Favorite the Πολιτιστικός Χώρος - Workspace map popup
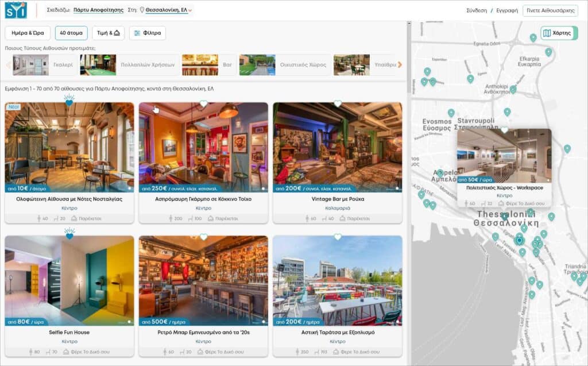The height and width of the screenshot is (366, 588). click(504, 130)
